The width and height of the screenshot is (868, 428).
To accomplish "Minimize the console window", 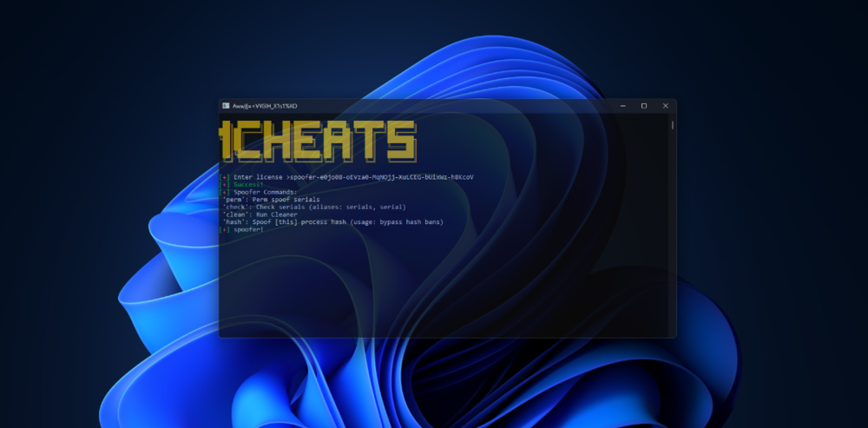I will 622,106.
